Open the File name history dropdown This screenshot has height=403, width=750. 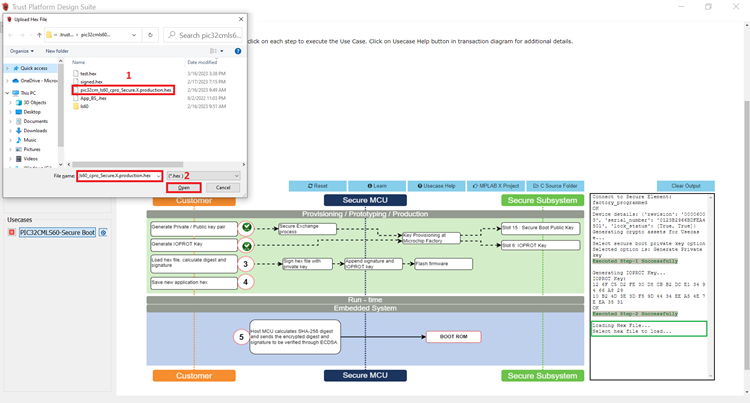click(x=158, y=176)
